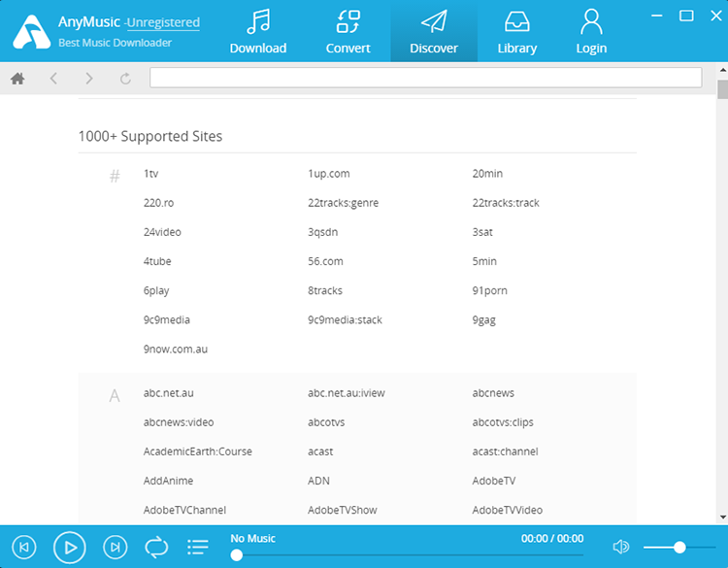Viewport: 728px width, 568px height.
Task: Click the 220.ro entry
Action: tap(158, 203)
